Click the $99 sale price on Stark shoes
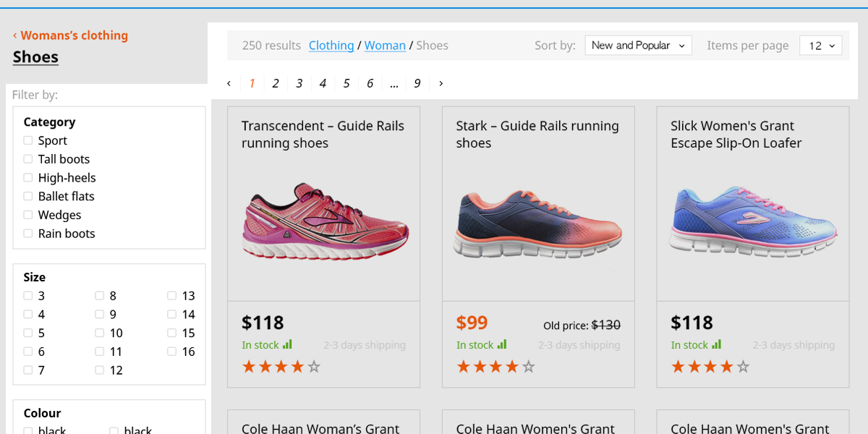Viewport: 868px width, 434px height. [472, 323]
